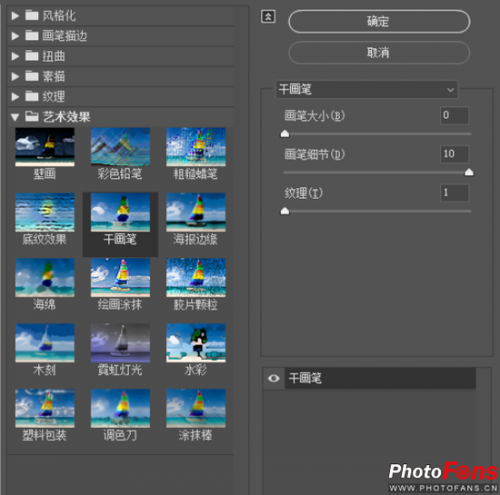Click the 确定 button

pos(379,21)
